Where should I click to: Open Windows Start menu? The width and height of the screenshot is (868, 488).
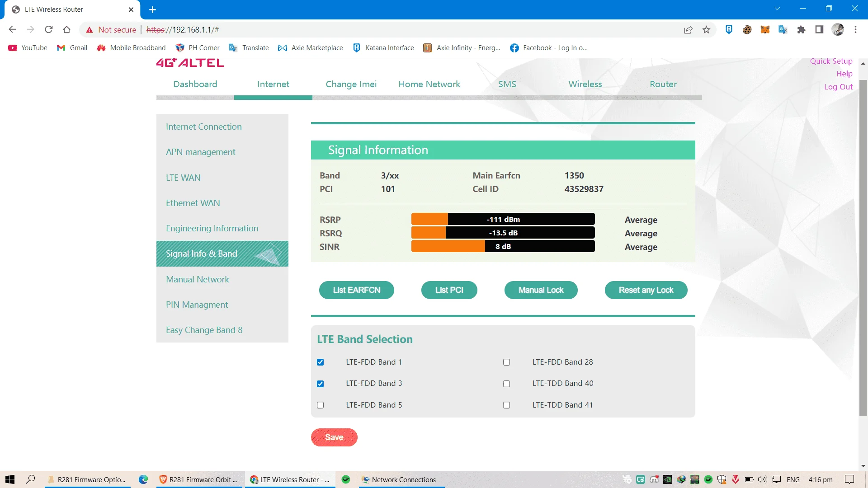pyautogui.click(x=10, y=479)
